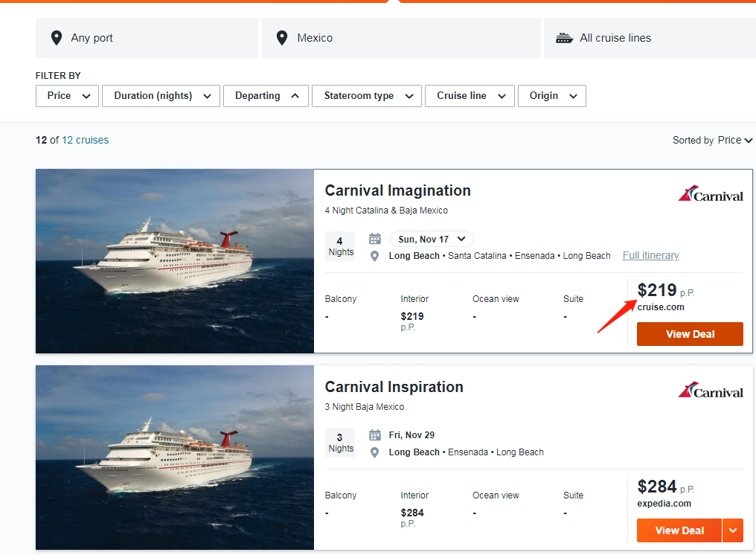This screenshot has height=555, width=756.
Task: Click the Mexico destination pin icon
Action: pyautogui.click(x=282, y=38)
